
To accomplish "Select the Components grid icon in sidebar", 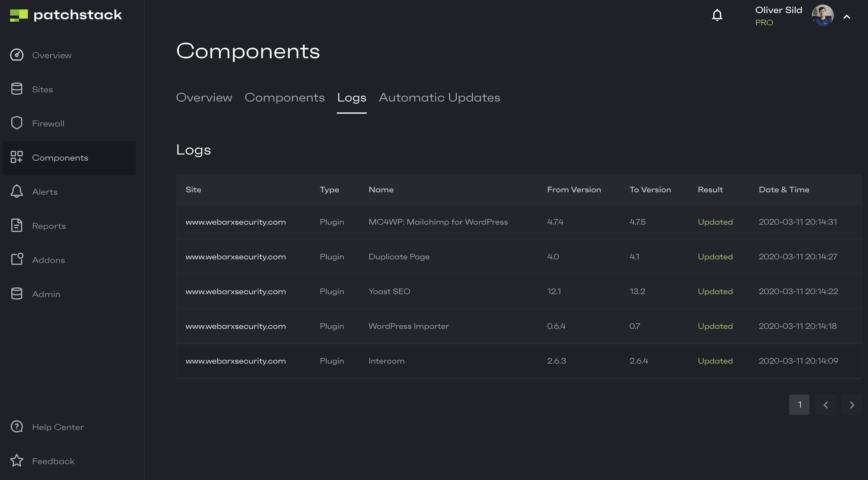I will tap(16, 157).
